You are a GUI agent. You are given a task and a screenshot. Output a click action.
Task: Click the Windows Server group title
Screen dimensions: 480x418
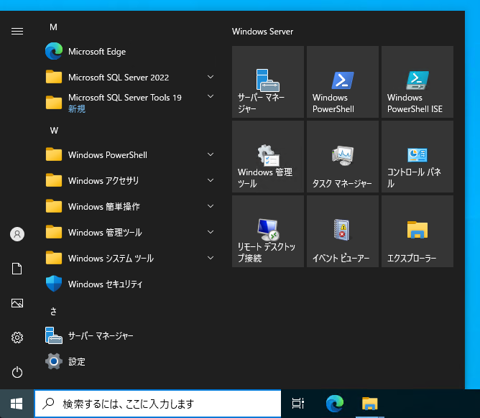point(263,32)
